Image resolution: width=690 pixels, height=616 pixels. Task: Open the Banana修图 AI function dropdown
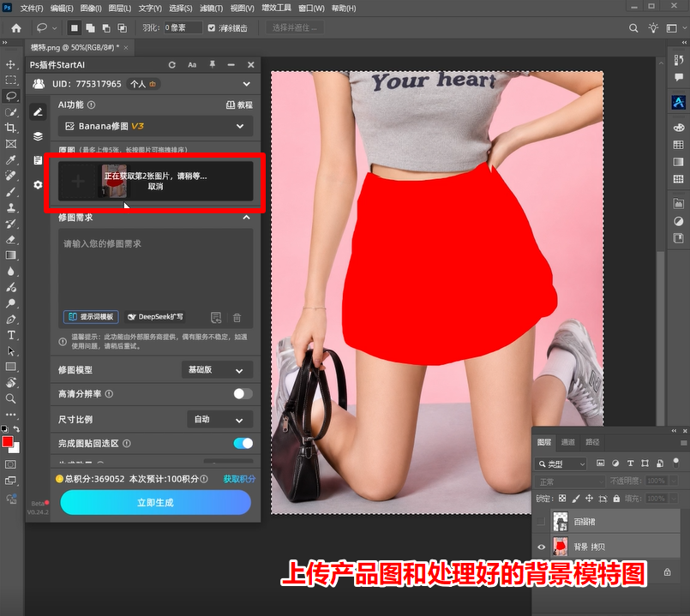155,126
